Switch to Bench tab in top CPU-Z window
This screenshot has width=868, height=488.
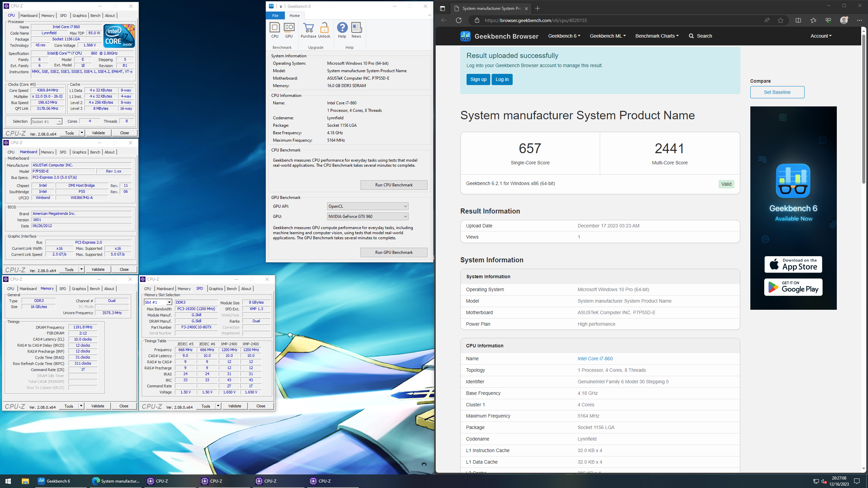tap(95, 16)
